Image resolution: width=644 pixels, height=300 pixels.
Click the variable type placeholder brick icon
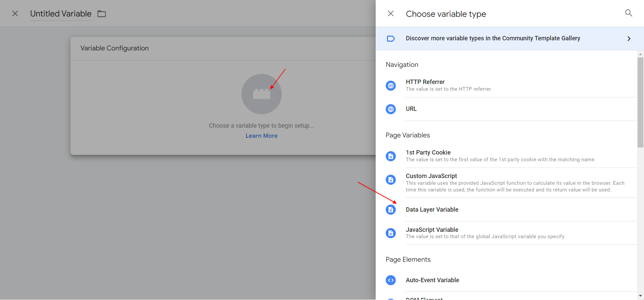click(261, 94)
